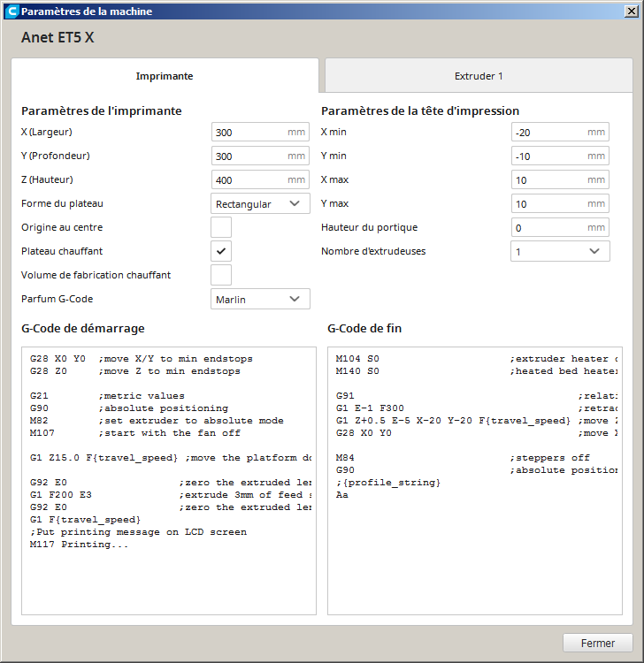
Task: Click the 'Aa' line in end G-code
Action: point(341,495)
